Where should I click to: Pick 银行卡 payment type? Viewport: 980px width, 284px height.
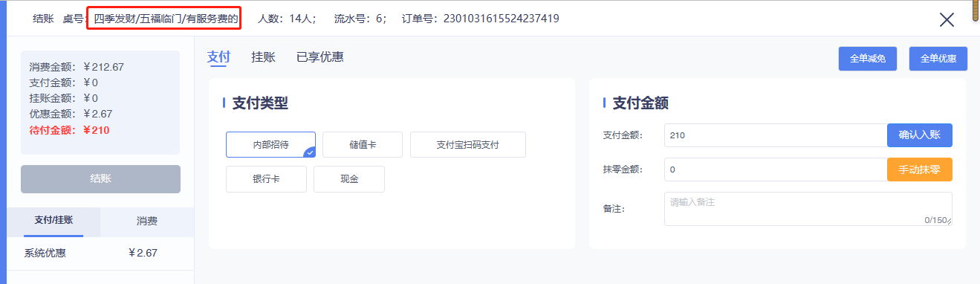[266, 179]
